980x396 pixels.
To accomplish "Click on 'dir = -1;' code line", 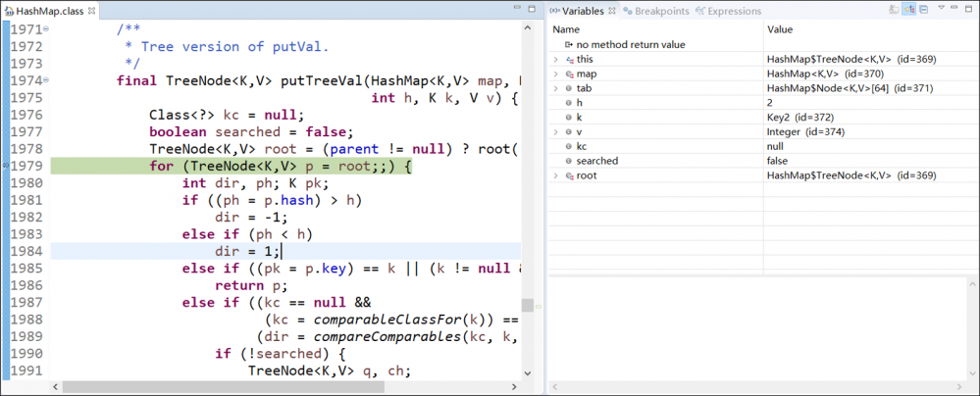I will (251, 218).
